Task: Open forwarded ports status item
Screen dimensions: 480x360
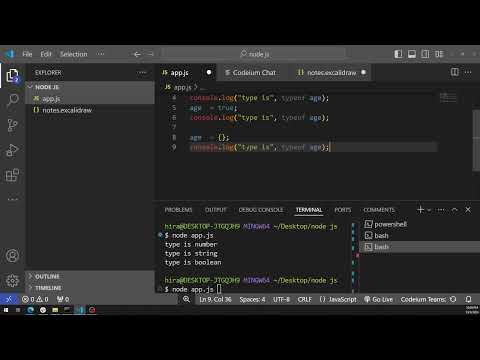Action: (63, 299)
